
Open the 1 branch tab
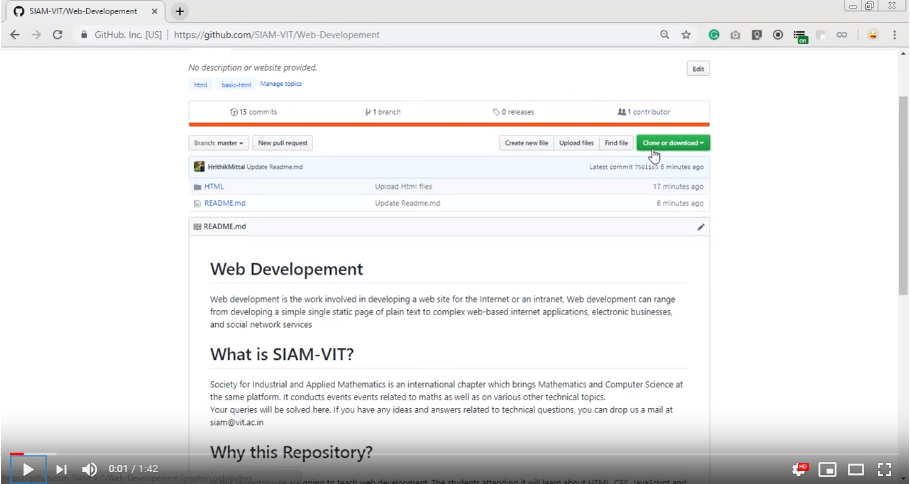(383, 112)
